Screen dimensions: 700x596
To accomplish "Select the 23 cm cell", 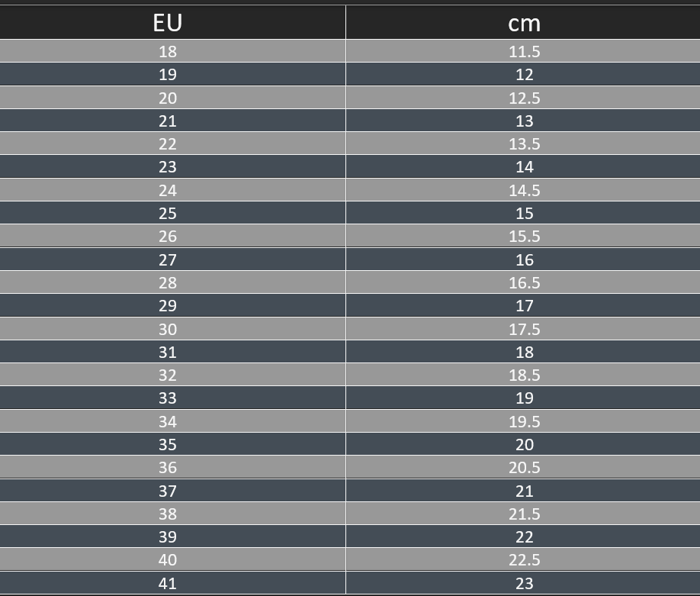I will click(x=524, y=583).
